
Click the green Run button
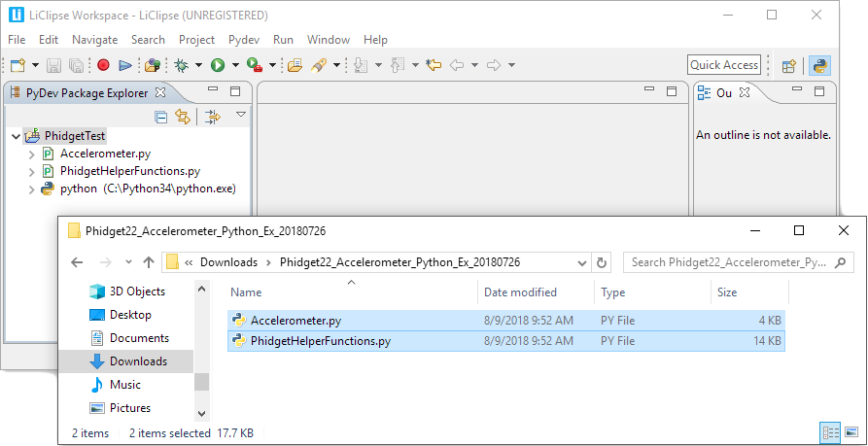pos(218,65)
